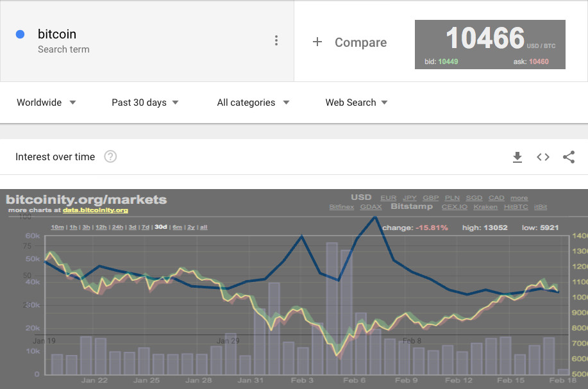588x389 pixels.
Task: Select the Kraken exchange link
Action: coord(485,207)
